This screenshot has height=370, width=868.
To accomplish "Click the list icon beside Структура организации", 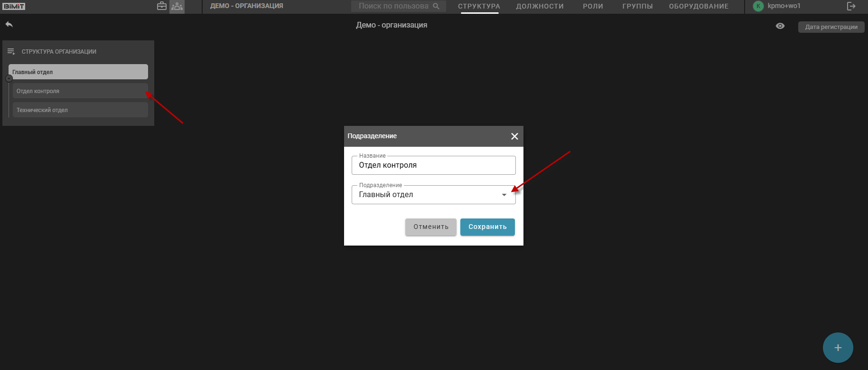I will point(11,51).
